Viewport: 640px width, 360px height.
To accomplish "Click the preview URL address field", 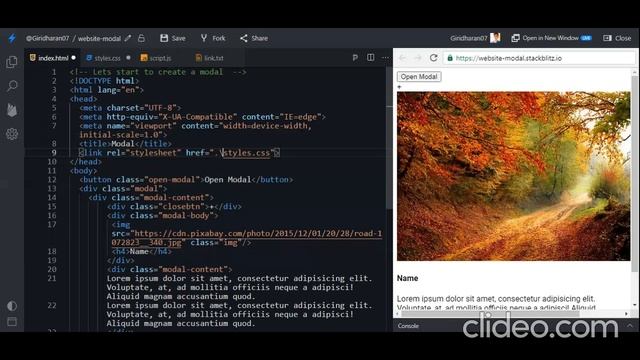I will pyautogui.click(x=539, y=58).
